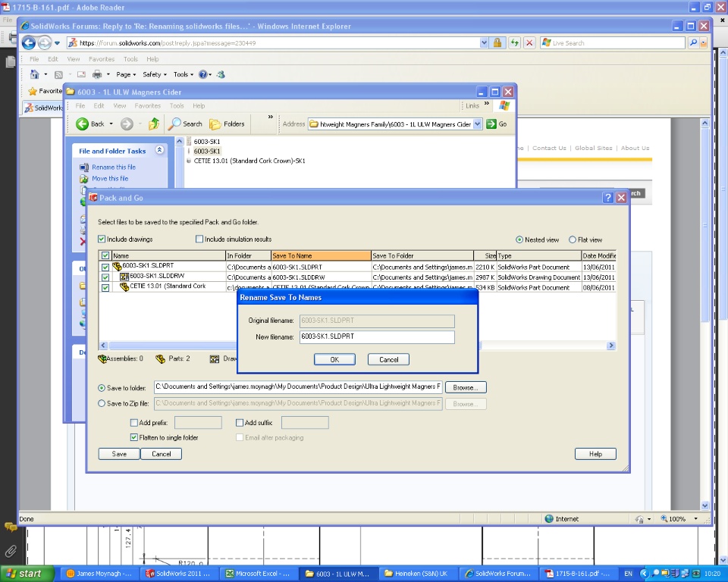Click the Live Search magnifier icon
Image resolution: width=728 pixels, height=582 pixels.
click(x=693, y=42)
